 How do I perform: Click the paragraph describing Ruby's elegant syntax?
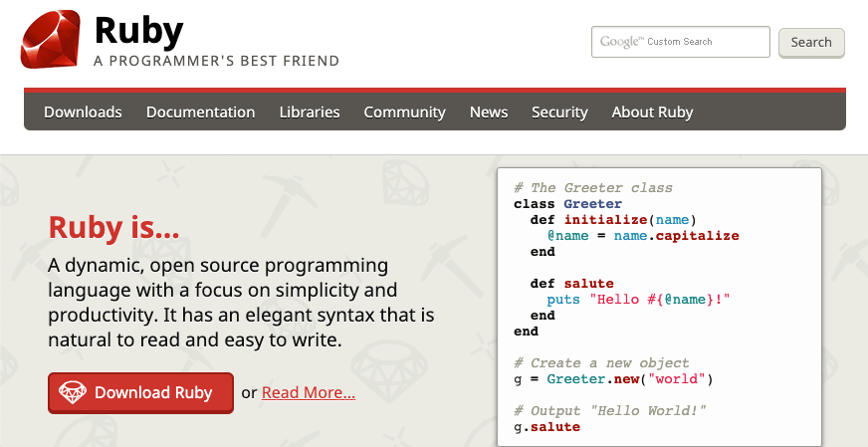click(241, 303)
